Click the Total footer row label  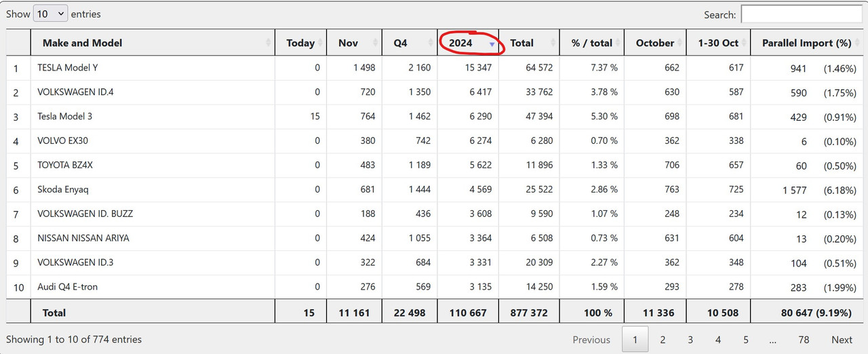point(54,313)
